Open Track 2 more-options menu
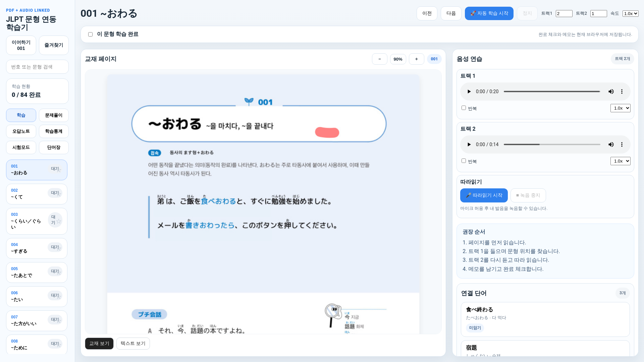 [x=622, y=144]
